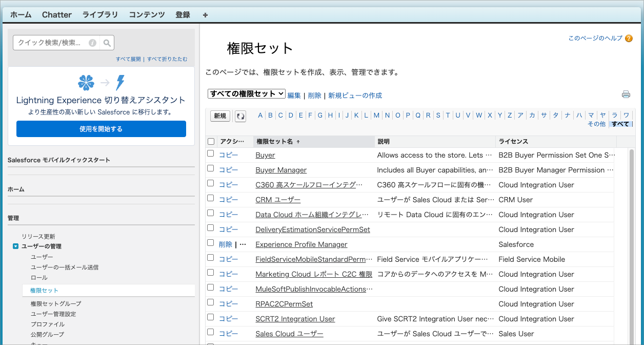The image size is (644, 345).
Task: Check the box for Buyer Manager row
Action: point(210,168)
